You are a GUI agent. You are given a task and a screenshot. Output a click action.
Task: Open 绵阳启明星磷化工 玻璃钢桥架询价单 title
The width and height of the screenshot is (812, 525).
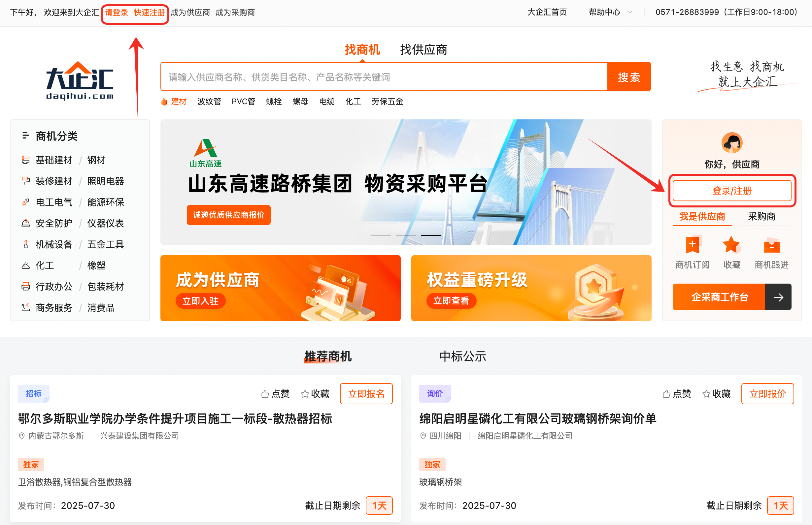coord(538,418)
